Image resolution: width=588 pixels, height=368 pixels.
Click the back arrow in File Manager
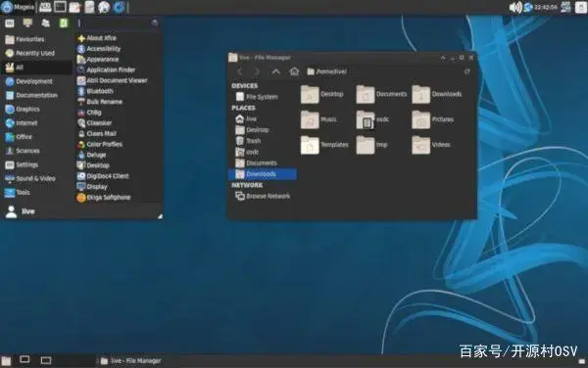240,71
